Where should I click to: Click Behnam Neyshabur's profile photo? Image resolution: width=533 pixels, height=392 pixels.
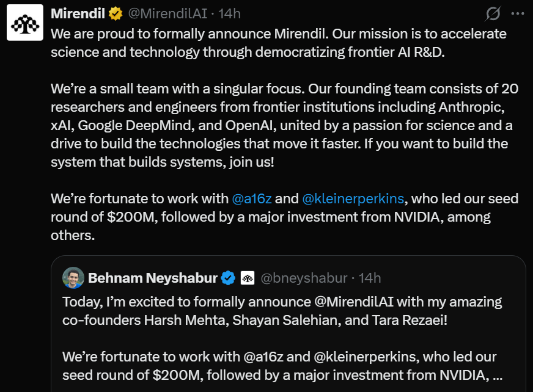[73, 278]
